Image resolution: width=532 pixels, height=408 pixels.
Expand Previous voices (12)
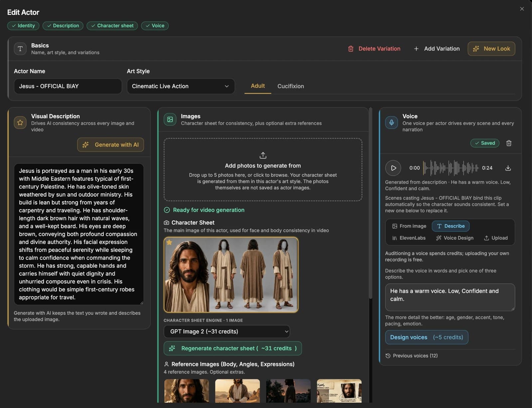(x=412, y=356)
